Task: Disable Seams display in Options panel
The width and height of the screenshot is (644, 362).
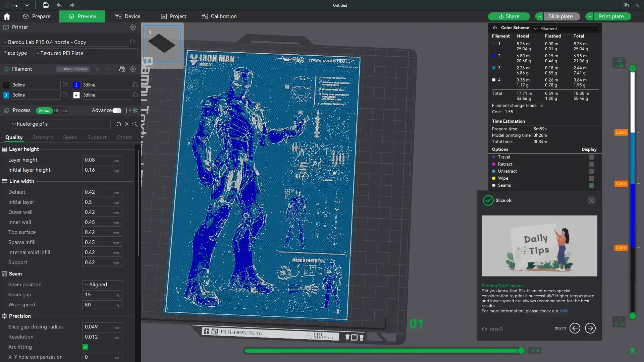Action: (591, 185)
